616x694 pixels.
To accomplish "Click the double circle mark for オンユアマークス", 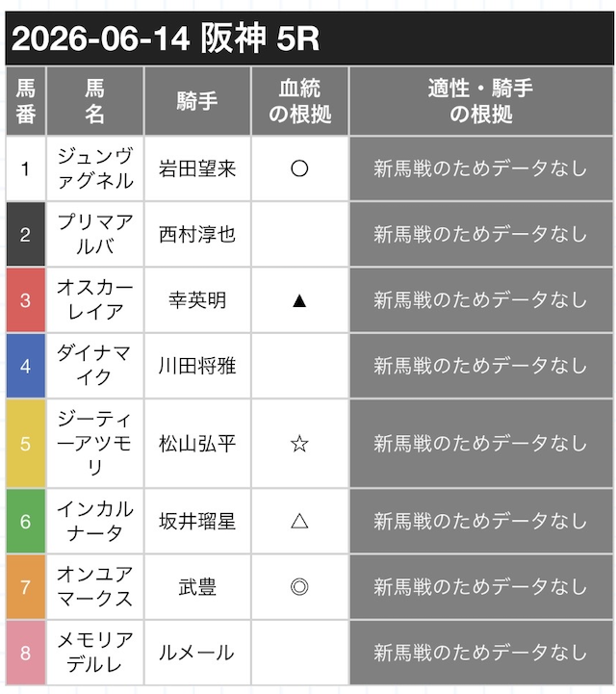I will [299, 587].
